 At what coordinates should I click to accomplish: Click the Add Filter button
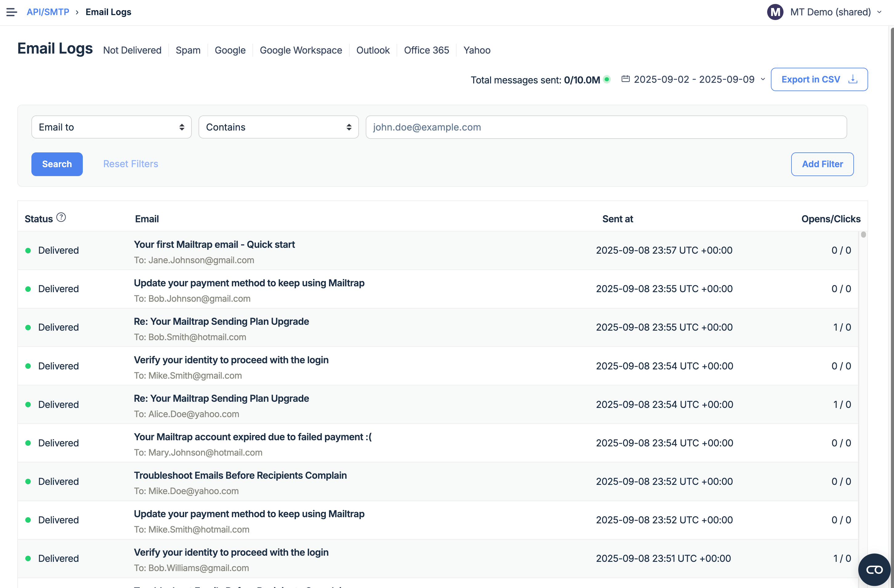point(822,164)
